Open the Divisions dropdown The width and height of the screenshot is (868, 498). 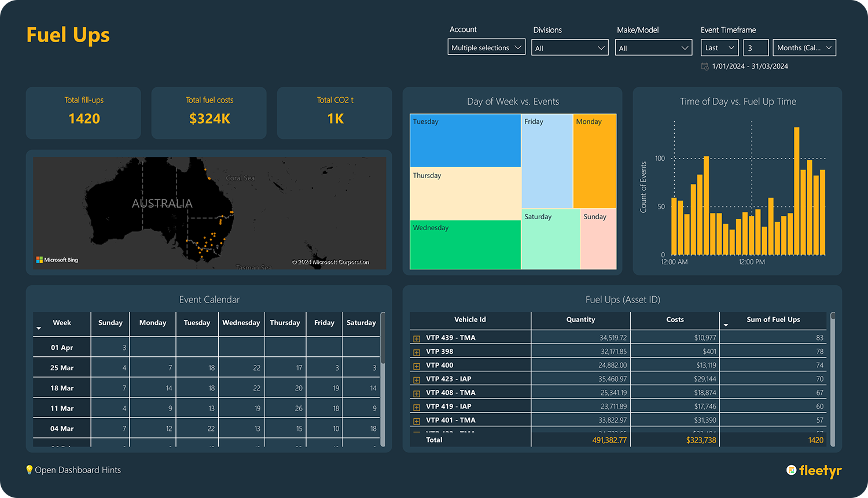pos(569,48)
